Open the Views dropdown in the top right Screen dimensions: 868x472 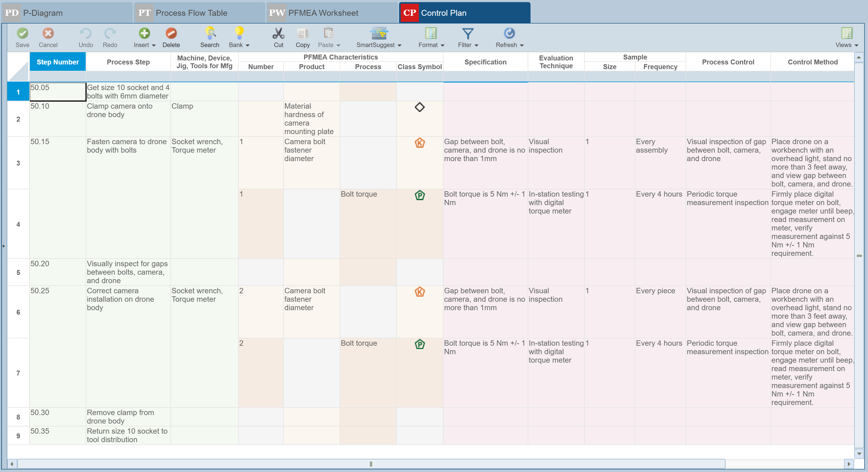pyautogui.click(x=856, y=45)
